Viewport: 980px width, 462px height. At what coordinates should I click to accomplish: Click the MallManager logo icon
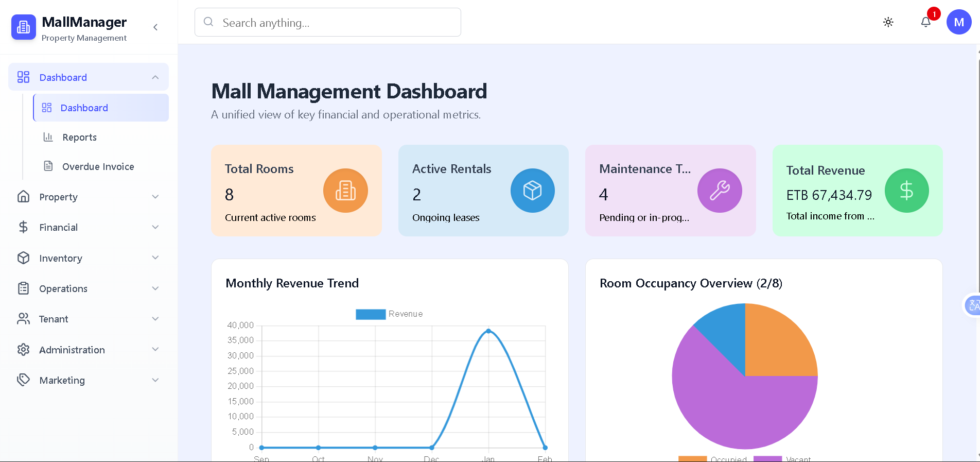point(24,27)
